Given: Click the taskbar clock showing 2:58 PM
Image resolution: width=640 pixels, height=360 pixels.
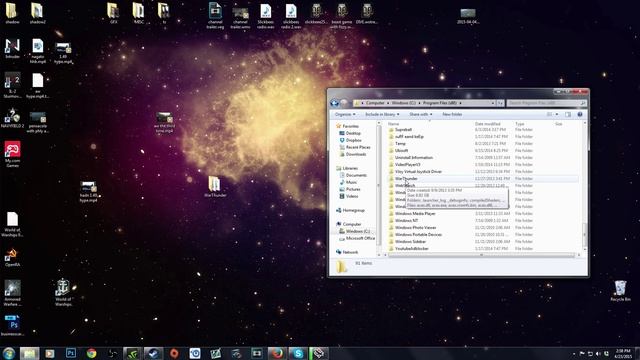Looking at the screenshot, I should tap(623, 353).
